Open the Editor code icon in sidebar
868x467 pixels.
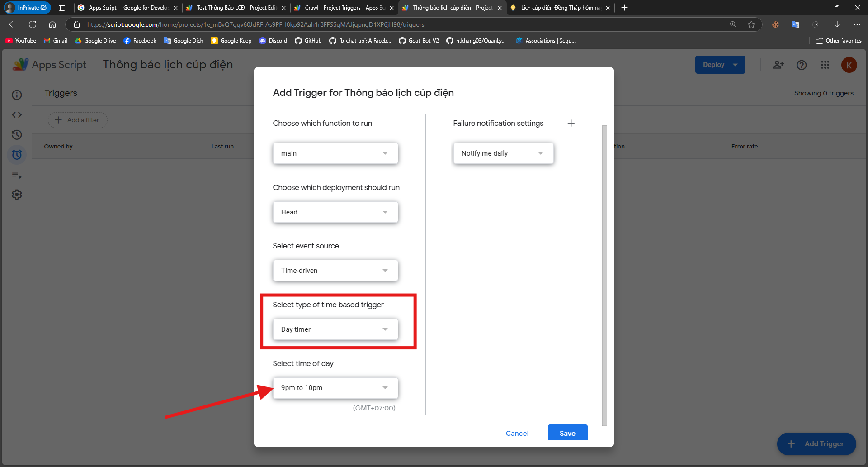click(x=17, y=115)
